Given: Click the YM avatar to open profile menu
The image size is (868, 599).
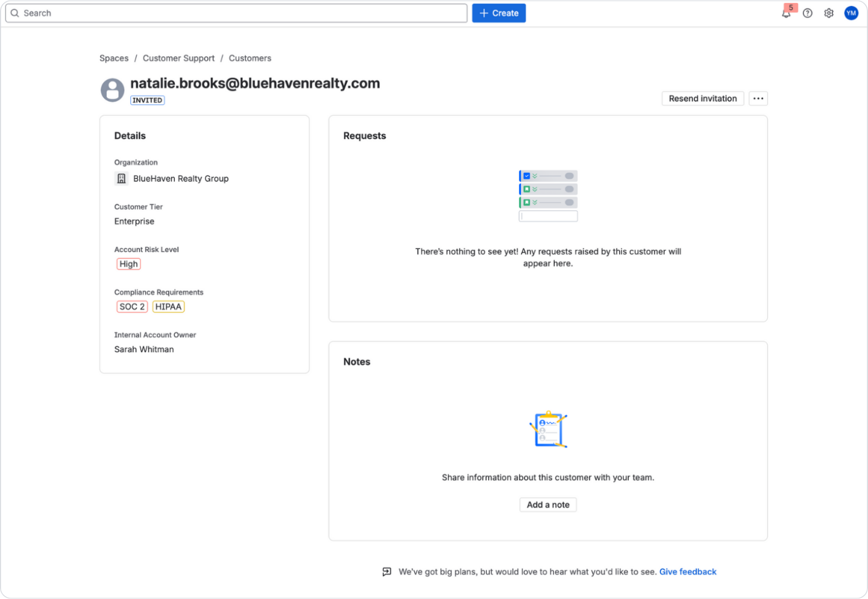Looking at the screenshot, I should (x=851, y=13).
